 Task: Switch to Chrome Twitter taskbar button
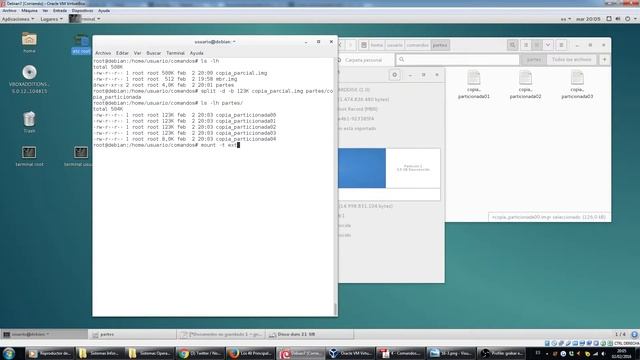coord(200,353)
